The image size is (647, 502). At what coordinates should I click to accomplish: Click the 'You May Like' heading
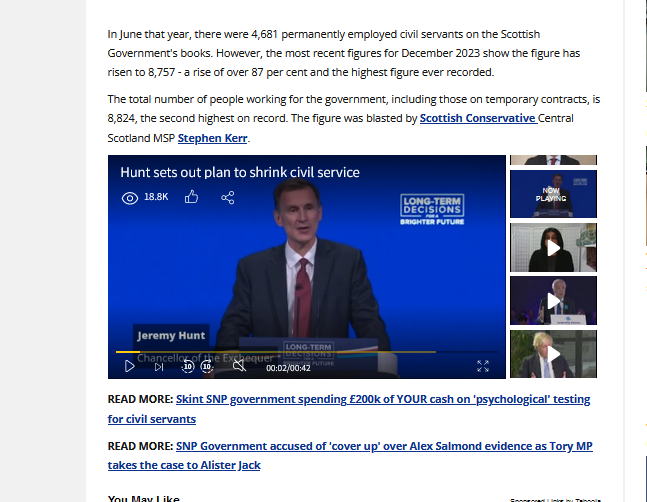144,498
